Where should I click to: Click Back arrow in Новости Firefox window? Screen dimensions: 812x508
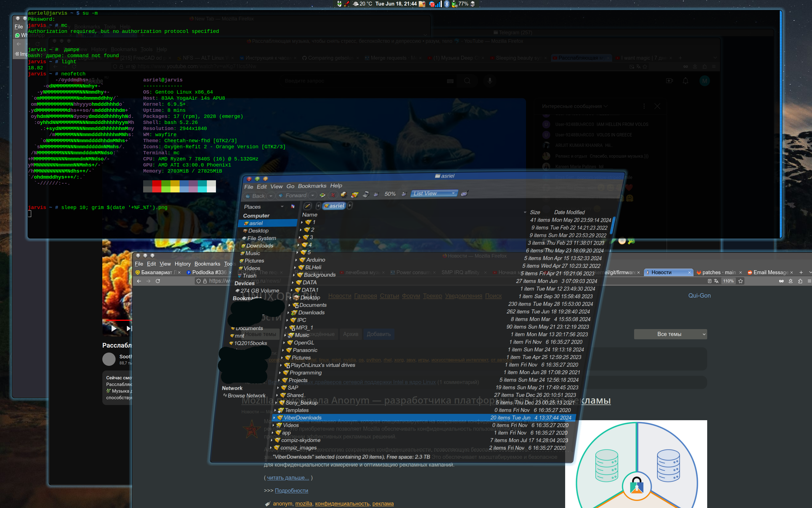(139, 281)
